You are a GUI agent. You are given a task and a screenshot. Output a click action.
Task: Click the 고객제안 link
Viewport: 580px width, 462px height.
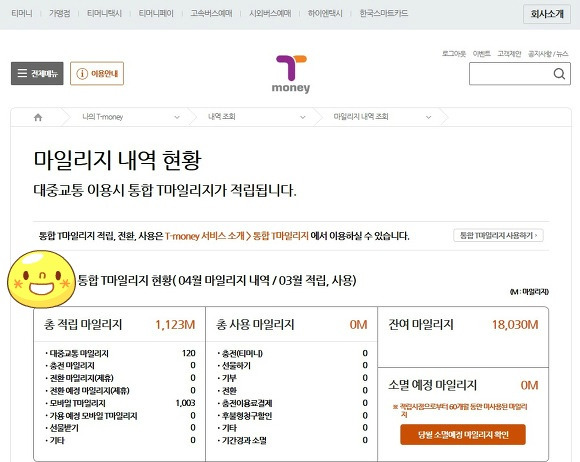(x=509, y=54)
